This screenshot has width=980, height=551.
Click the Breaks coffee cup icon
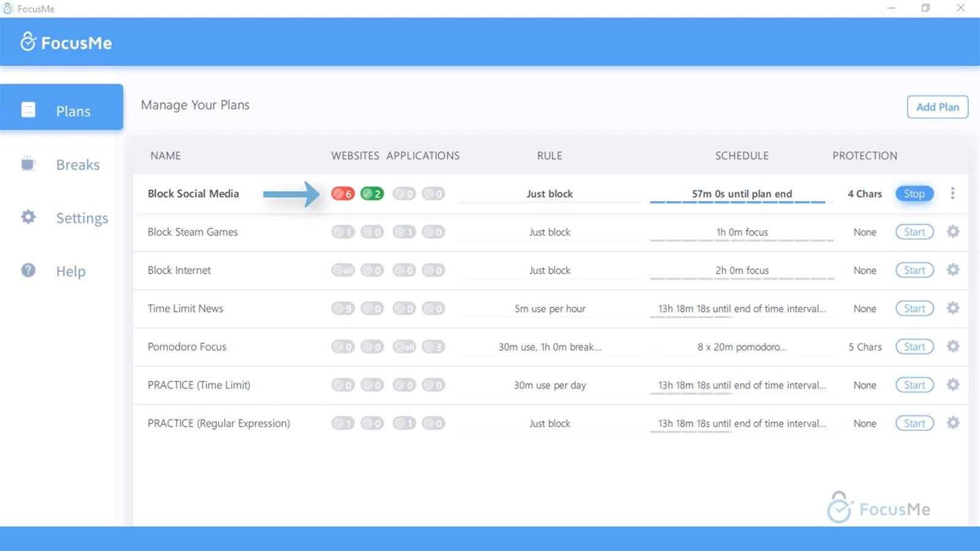pyautogui.click(x=28, y=164)
